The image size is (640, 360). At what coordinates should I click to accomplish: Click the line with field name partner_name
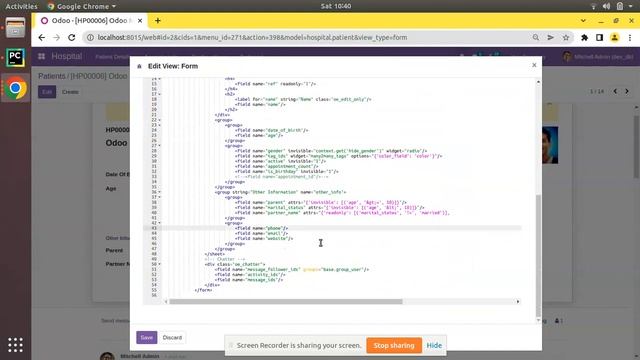point(342,213)
